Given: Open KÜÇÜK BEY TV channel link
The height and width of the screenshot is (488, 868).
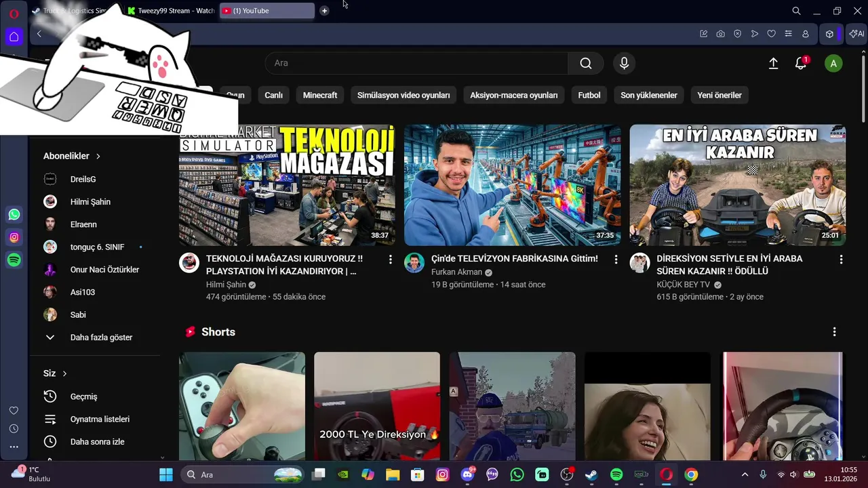Looking at the screenshot, I should click(x=683, y=285).
